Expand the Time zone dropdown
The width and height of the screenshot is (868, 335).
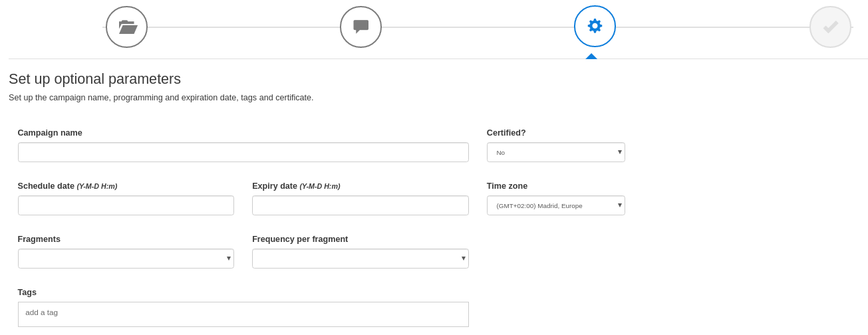tap(555, 205)
